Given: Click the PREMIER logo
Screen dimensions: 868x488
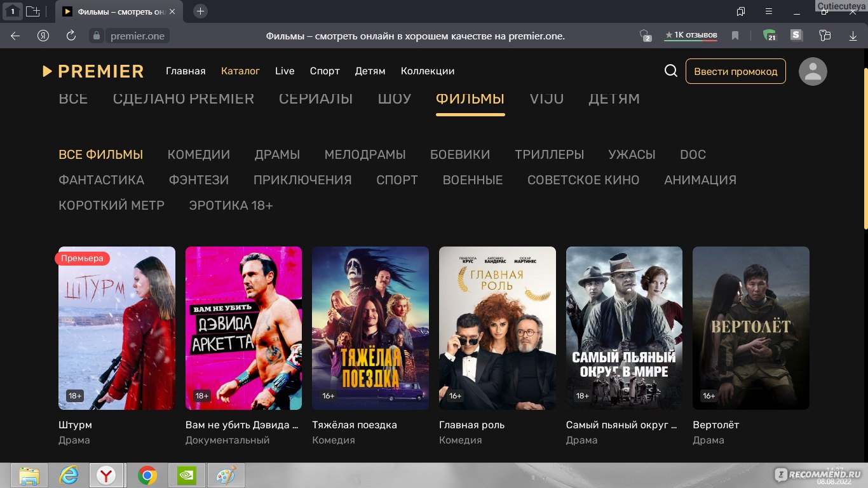Looking at the screenshot, I should point(93,71).
